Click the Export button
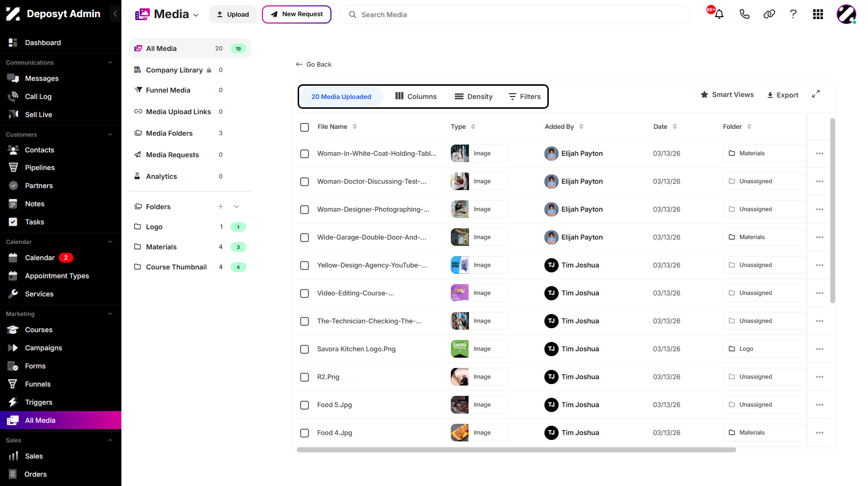 point(782,95)
